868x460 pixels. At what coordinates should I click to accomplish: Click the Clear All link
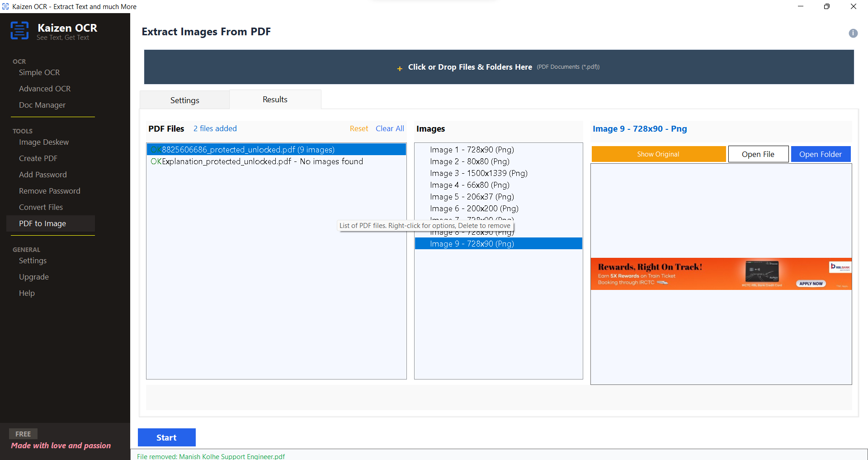pos(389,128)
